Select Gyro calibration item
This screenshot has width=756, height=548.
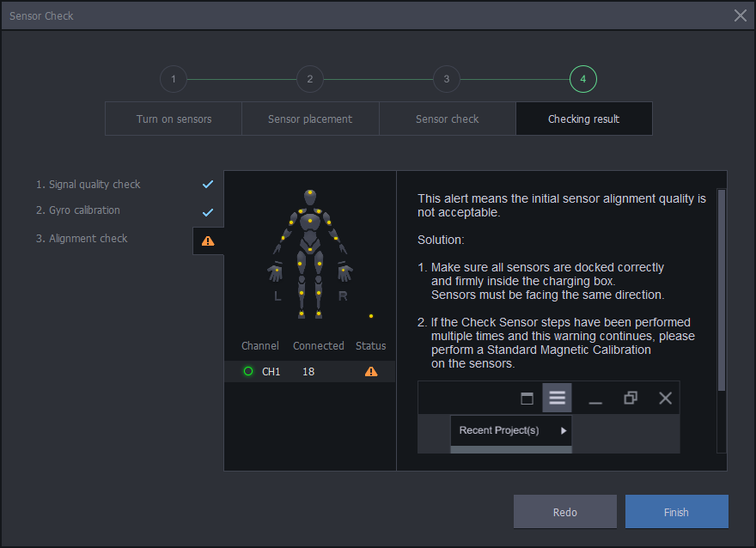tap(78, 210)
